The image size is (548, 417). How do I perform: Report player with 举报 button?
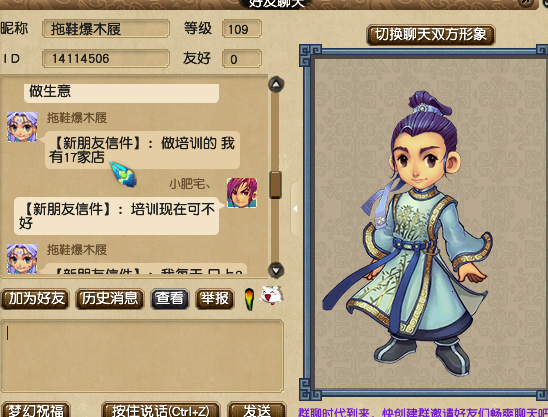tap(215, 299)
